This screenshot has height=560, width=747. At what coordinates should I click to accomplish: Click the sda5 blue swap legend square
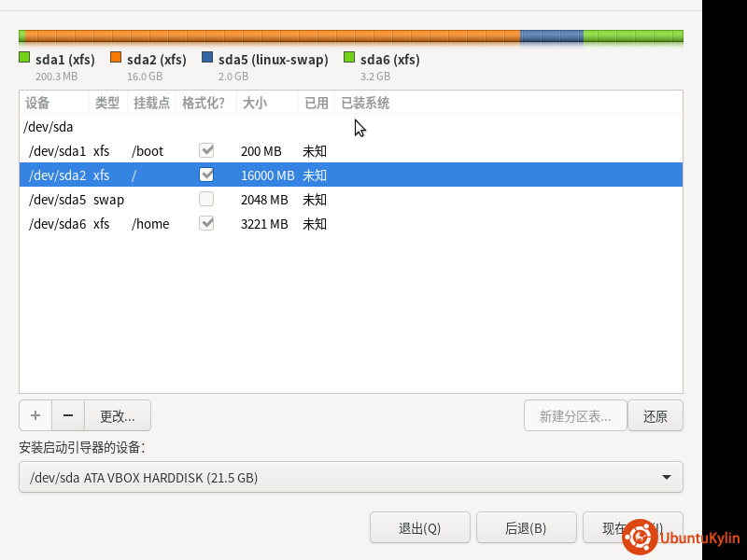click(x=207, y=58)
